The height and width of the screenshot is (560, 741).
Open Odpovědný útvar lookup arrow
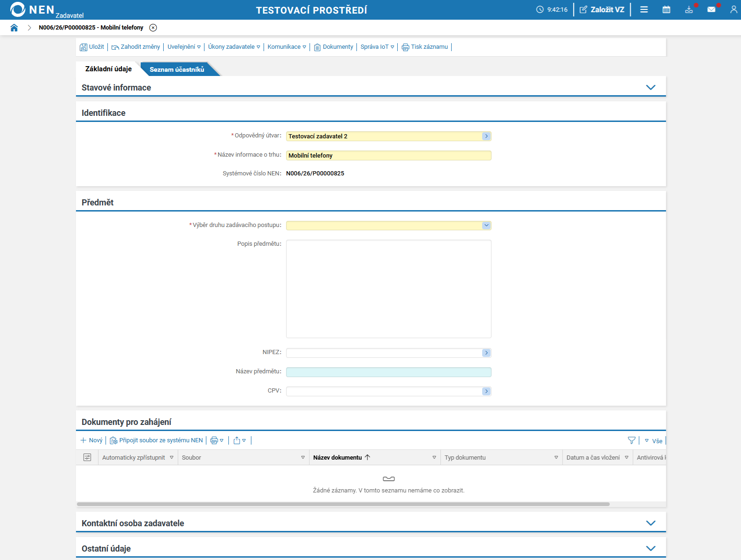[x=486, y=136]
